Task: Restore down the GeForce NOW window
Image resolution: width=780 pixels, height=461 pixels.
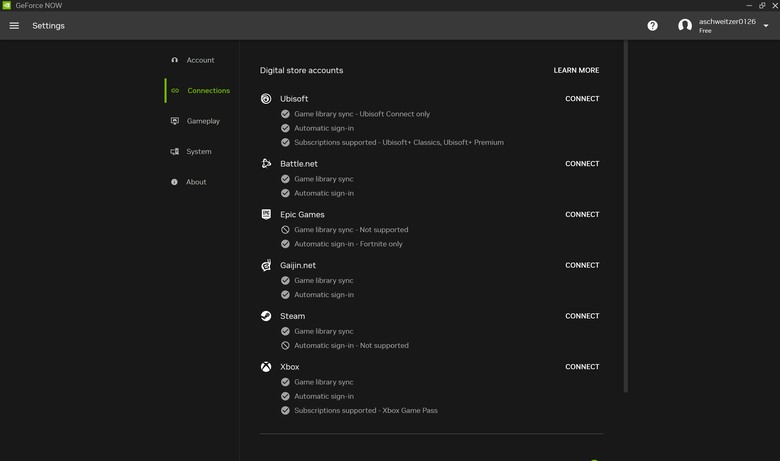Action: coord(762,5)
